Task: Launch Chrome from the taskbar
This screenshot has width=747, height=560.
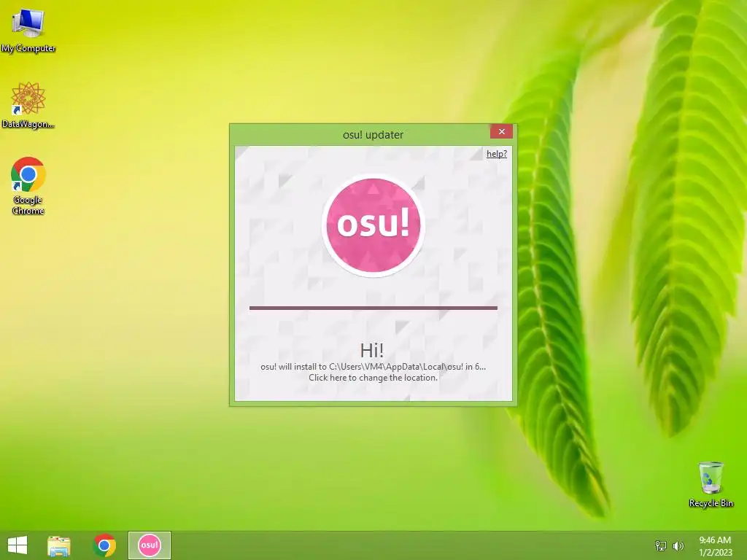Action: tap(104, 545)
